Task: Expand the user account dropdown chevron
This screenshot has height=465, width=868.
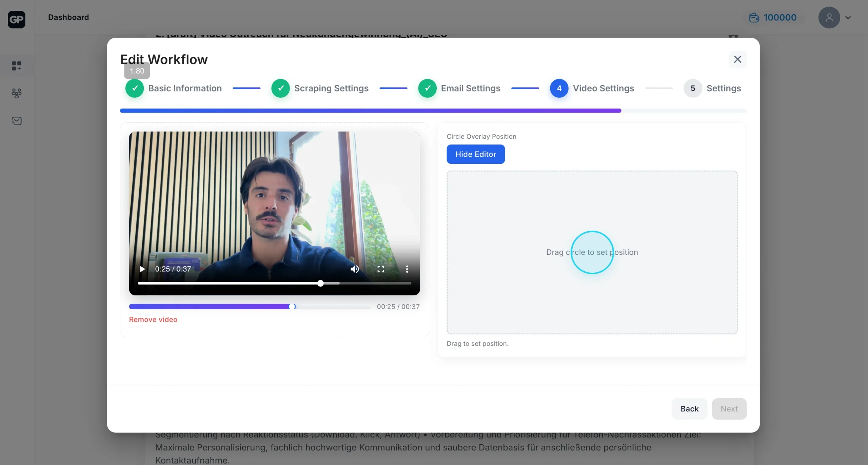Action: 848,18
